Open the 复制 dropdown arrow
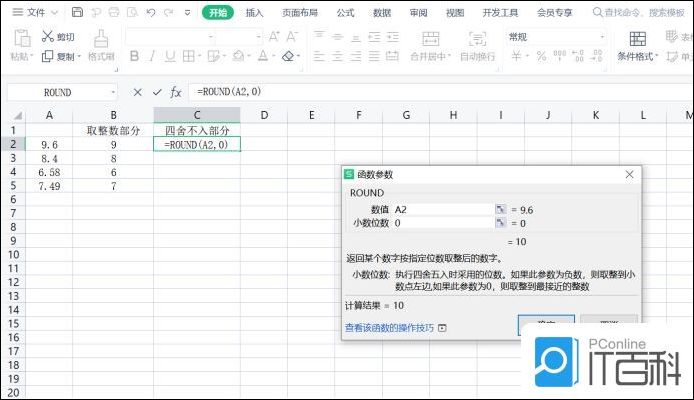Screen dimensions: 694x400 79,57
